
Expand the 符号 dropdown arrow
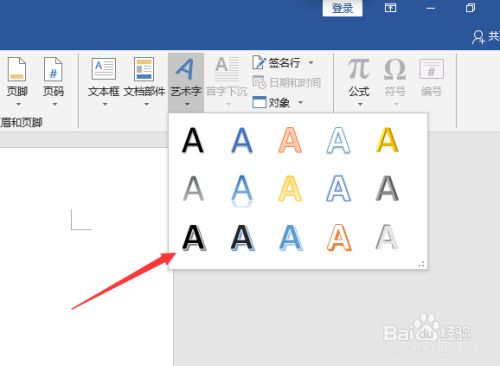click(x=396, y=104)
